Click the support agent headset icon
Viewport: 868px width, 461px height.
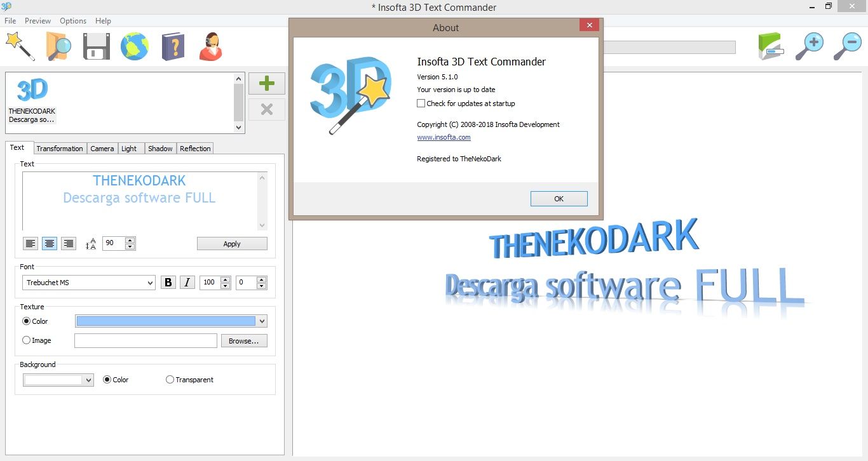pos(210,46)
